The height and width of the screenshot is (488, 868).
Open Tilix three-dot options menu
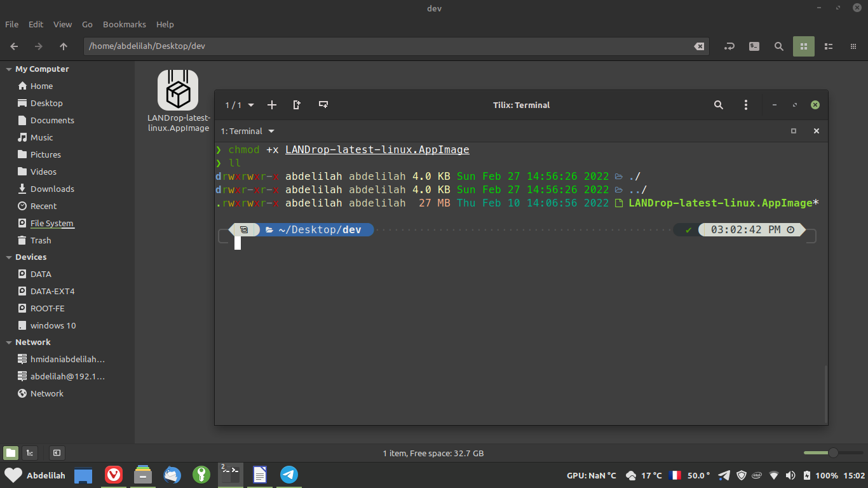(746, 105)
